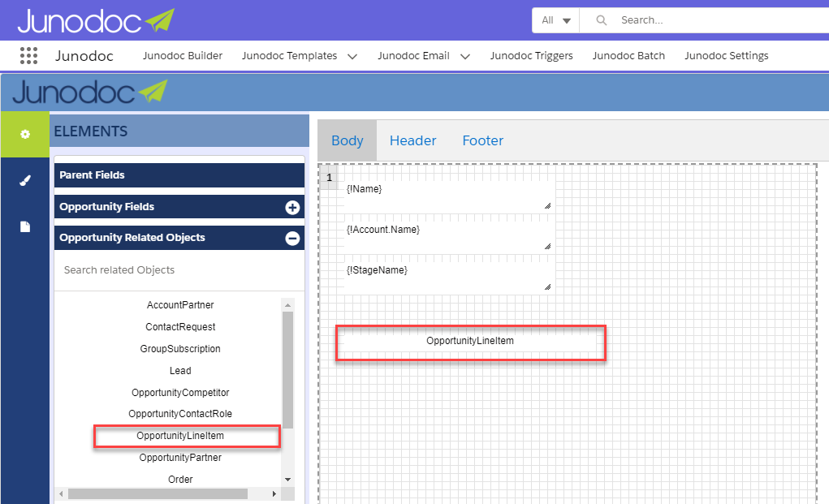
Task: Select Order in related objects list
Action: (180, 479)
